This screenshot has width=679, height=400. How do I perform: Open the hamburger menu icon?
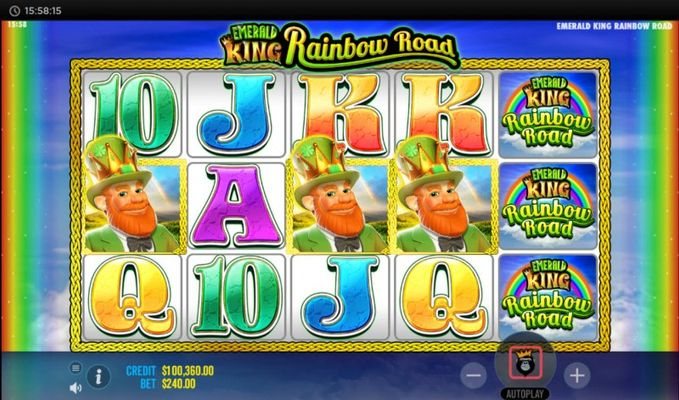pos(76,368)
